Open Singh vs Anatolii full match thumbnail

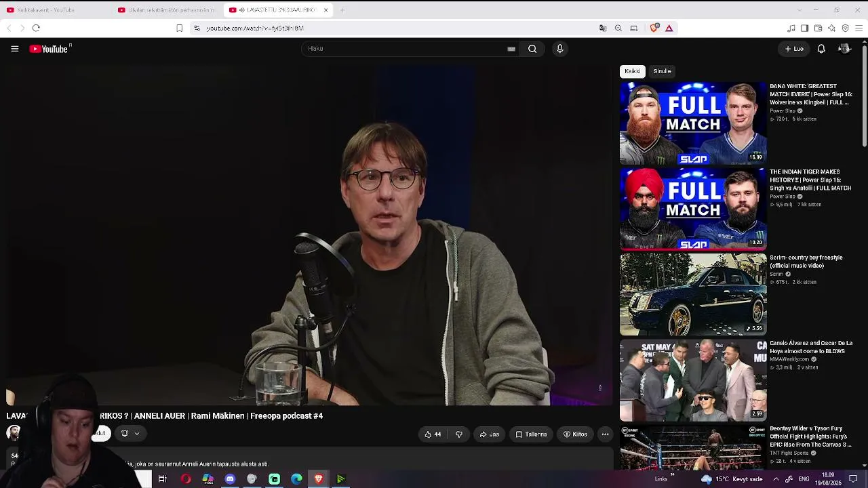point(693,209)
